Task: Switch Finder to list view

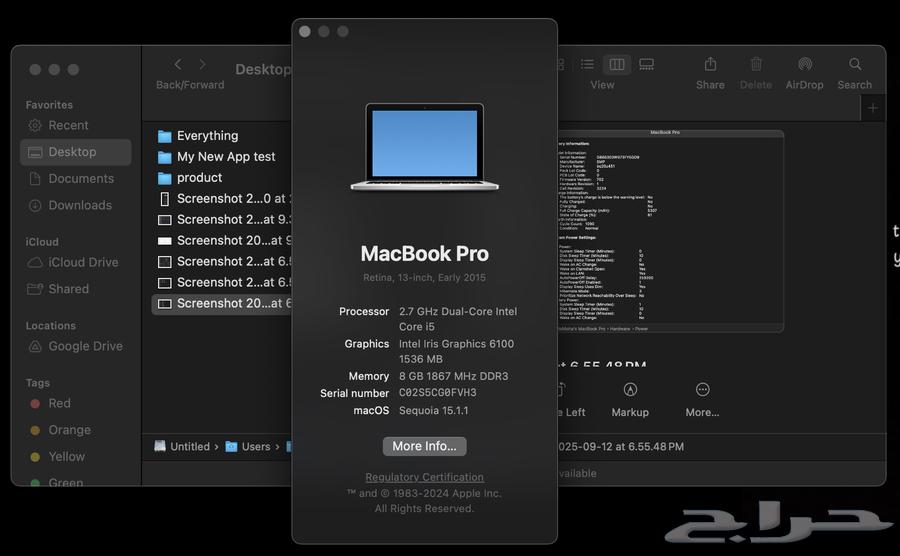Action: [x=587, y=65]
